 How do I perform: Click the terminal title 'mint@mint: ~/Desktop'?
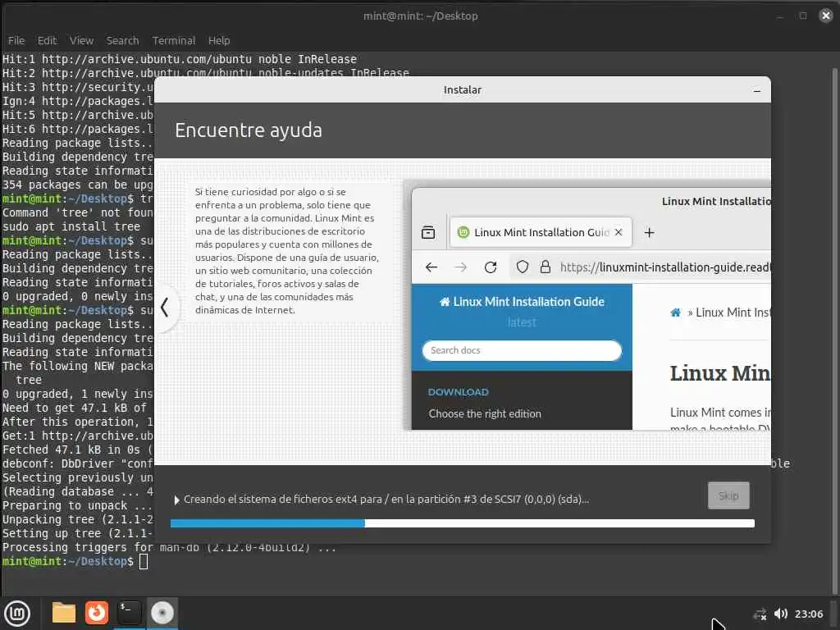421,16
